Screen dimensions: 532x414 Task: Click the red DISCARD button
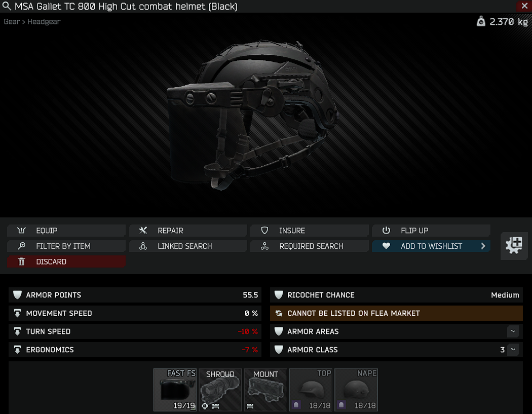66,261
